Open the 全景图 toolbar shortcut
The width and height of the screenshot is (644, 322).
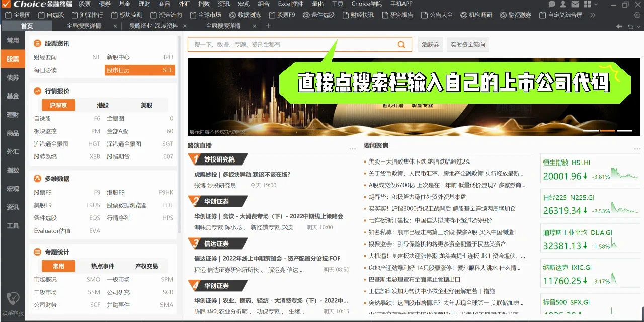[x=18, y=15]
